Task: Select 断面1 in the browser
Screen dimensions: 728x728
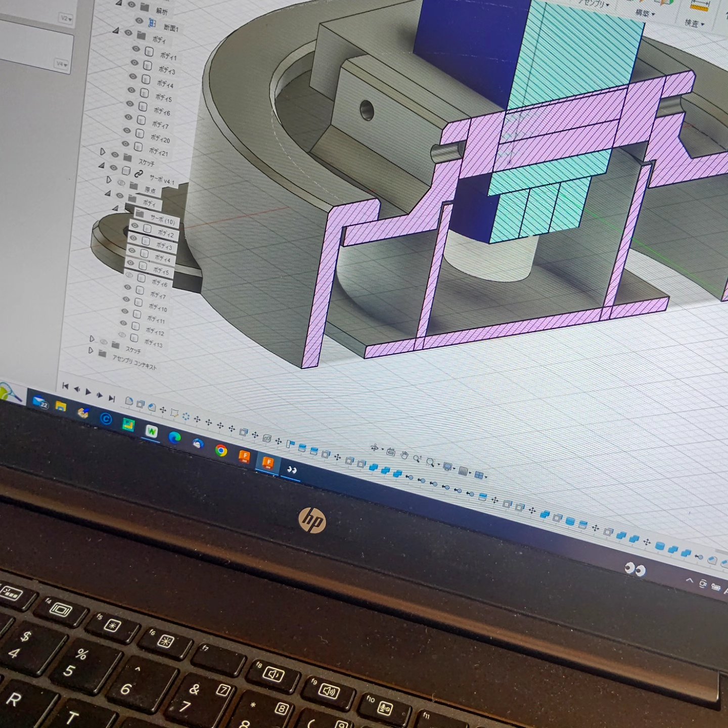Action: pyautogui.click(x=170, y=28)
